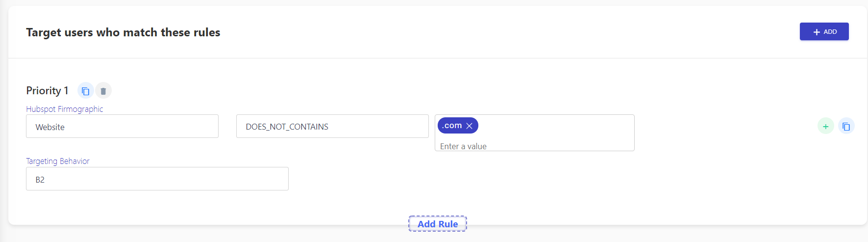The height and width of the screenshot is (242, 868).
Task: Click the Add Rule button
Action: click(438, 224)
